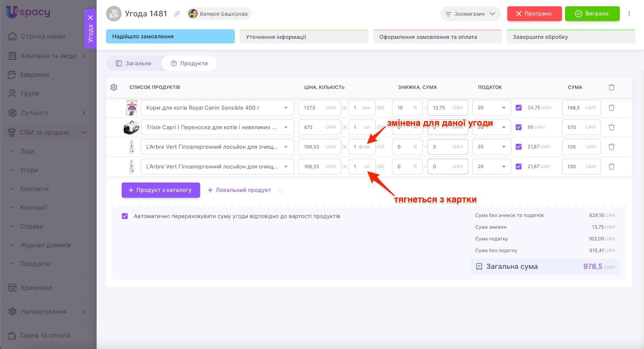Viewport: 644px width, 349px height.
Task: Select the Надійшло замовлення stage
Action: [170, 36]
